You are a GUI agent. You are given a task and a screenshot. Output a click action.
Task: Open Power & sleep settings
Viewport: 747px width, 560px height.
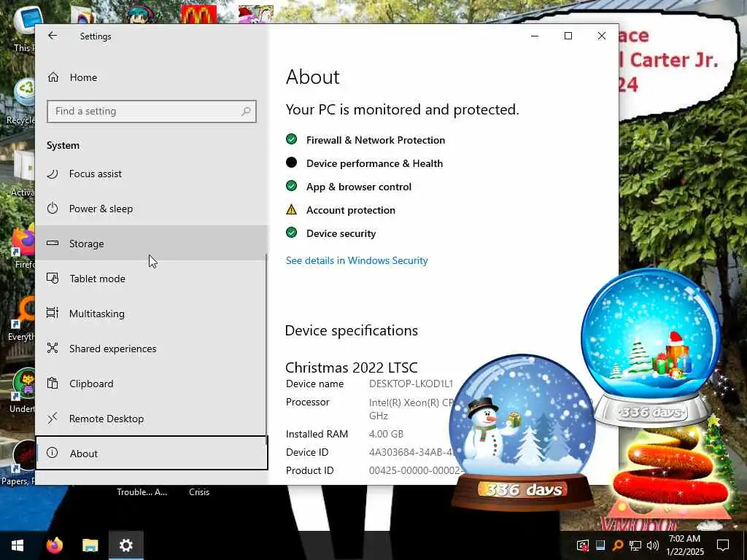click(x=152, y=209)
